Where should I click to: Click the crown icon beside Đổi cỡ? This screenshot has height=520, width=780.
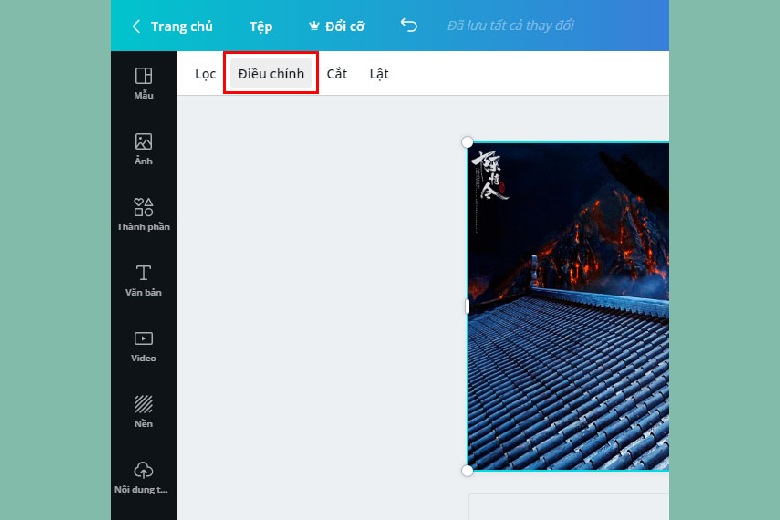[314, 26]
